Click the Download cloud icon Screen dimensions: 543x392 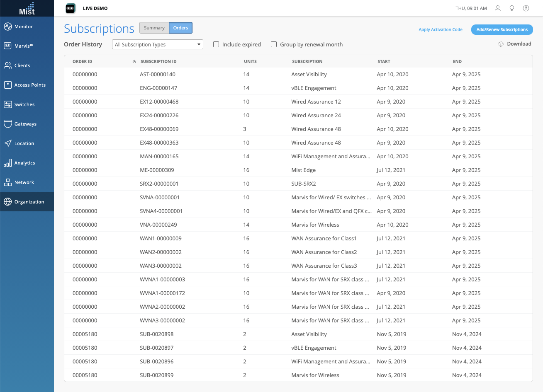[x=501, y=44]
